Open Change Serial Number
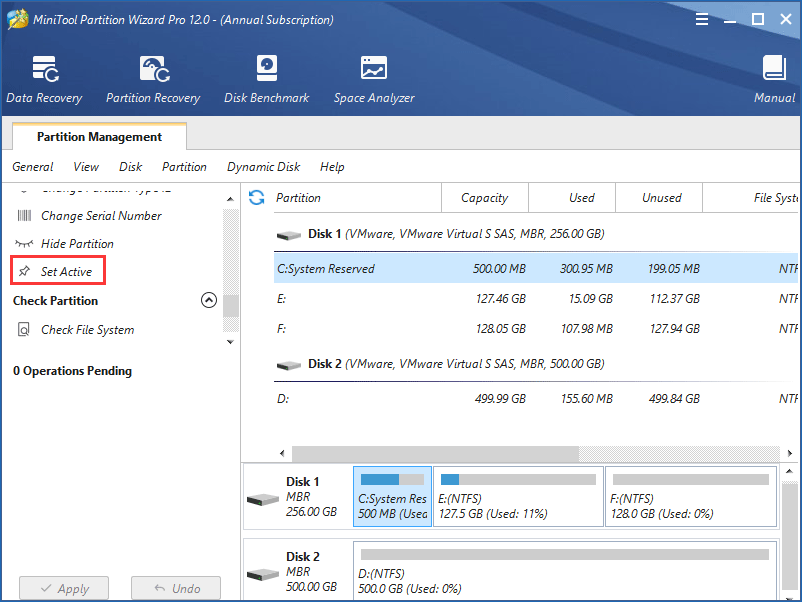This screenshot has width=802, height=602. 101,215
